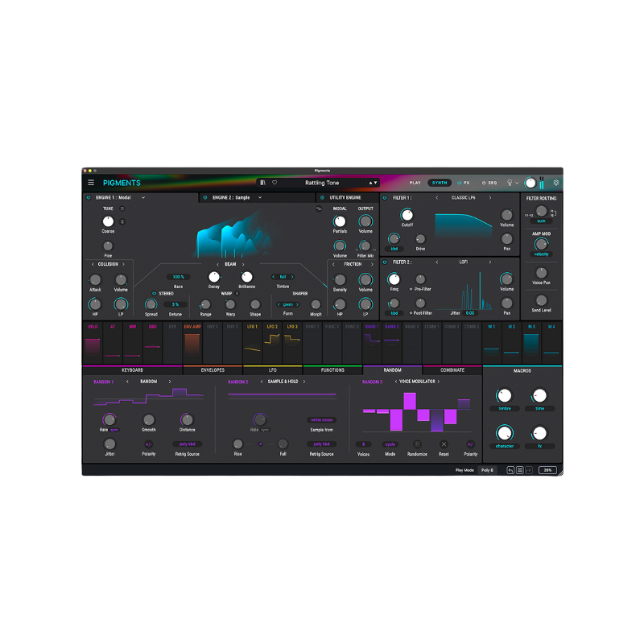Click the Reset icon in Voice Modulator
The image size is (644, 644).
point(444,444)
